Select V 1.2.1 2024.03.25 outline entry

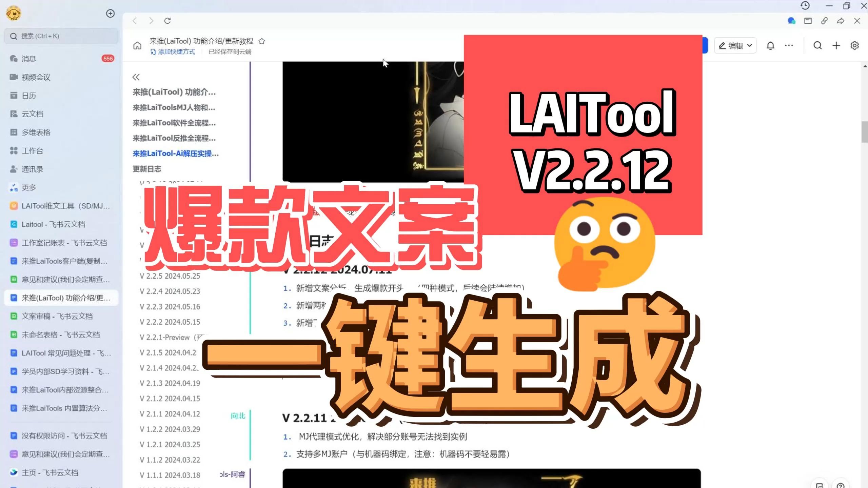(x=170, y=444)
